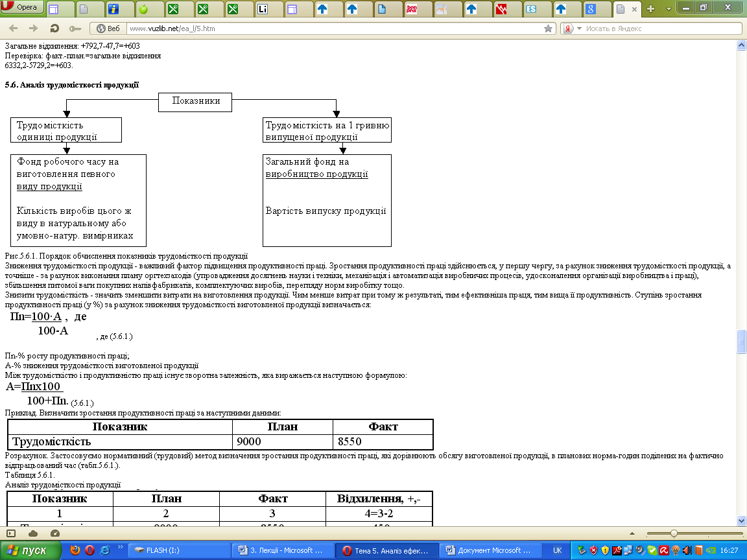747x560 pixels.
Task: Click the 4=3-2 table cell
Action: coord(379,514)
